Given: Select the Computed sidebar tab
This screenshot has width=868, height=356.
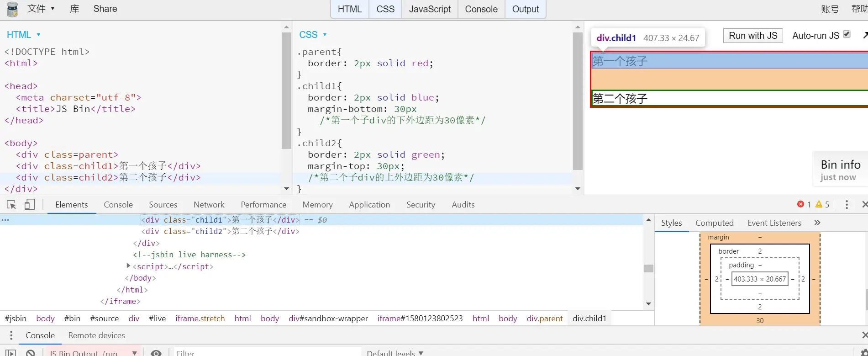Looking at the screenshot, I should [x=715, y=223].
